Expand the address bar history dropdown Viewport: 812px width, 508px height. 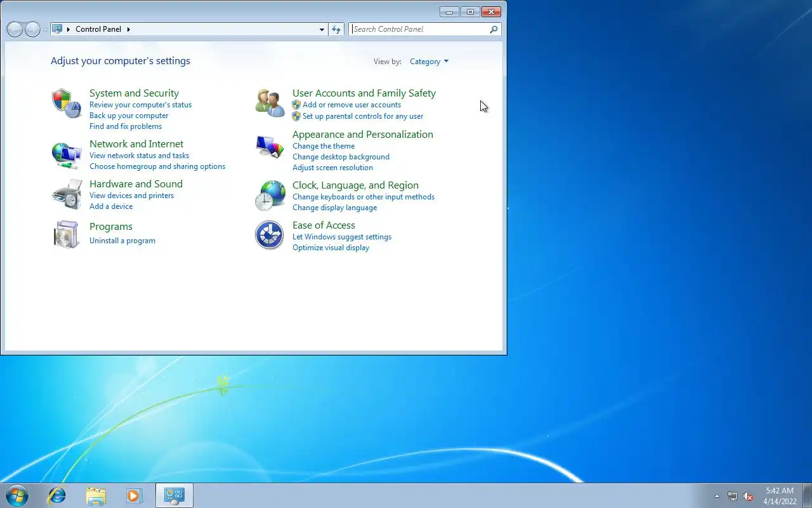[322, 29]
